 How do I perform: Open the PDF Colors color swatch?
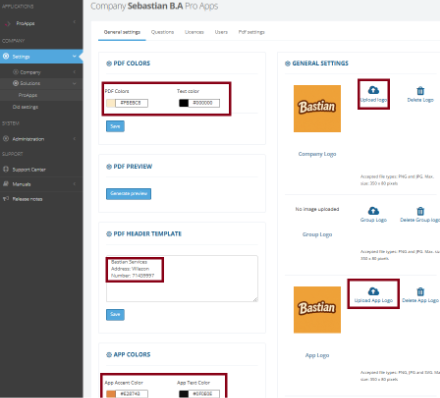(x=111, y=103)
